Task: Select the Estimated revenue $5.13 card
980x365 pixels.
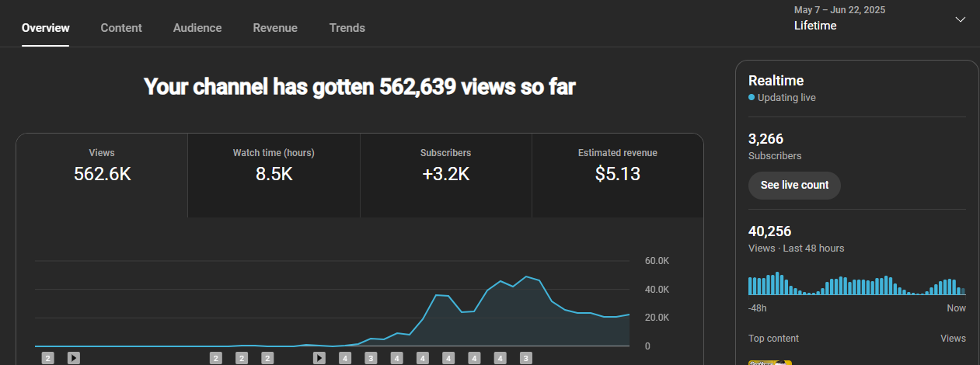Action: [x=618, y=176]
